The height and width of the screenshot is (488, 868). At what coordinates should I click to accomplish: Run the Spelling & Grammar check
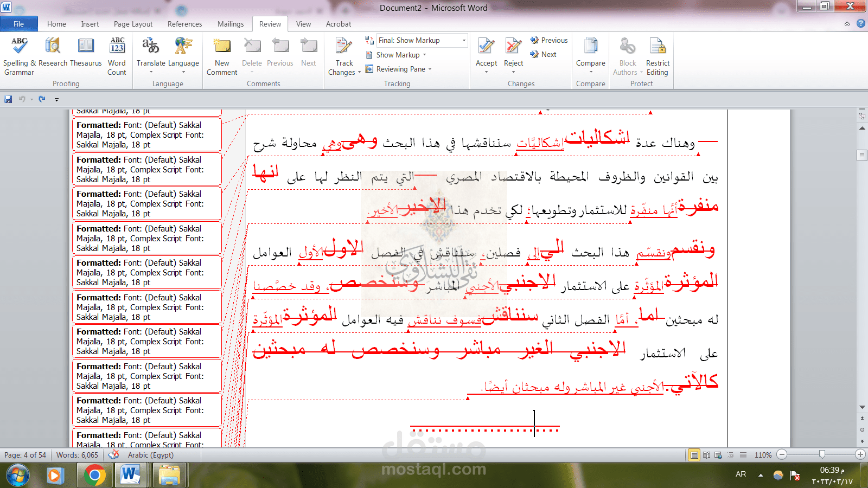[19, 56]
